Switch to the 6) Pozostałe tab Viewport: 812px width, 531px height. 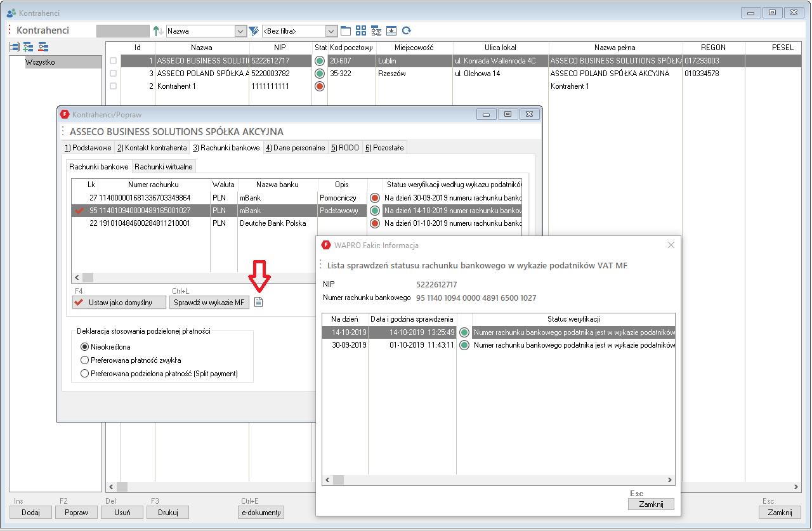pyautogui.click(x=384, y=148)
